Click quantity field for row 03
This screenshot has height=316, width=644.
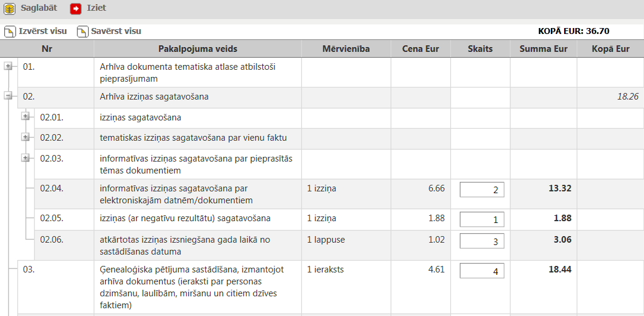tap(481, 271)
